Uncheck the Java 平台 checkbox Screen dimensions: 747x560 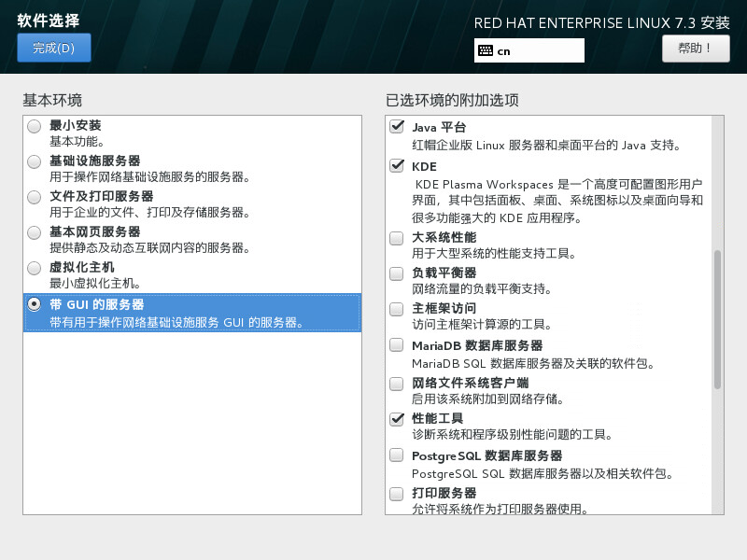coord(396,127)
